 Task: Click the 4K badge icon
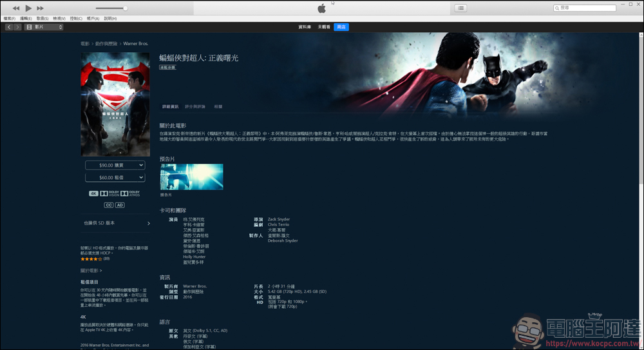(x=93, y=193)
